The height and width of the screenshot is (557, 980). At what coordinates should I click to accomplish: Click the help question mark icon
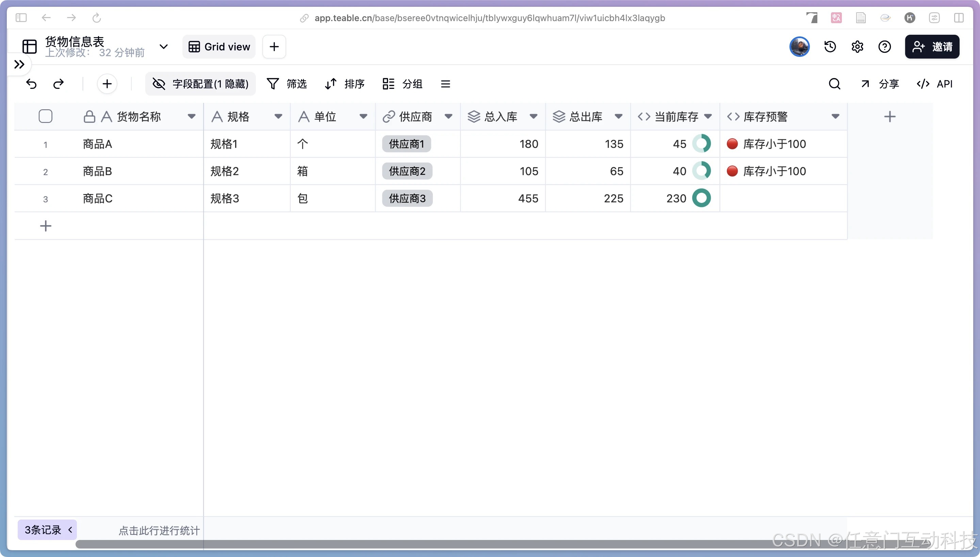pyautogui.click(x=884, y=47)
